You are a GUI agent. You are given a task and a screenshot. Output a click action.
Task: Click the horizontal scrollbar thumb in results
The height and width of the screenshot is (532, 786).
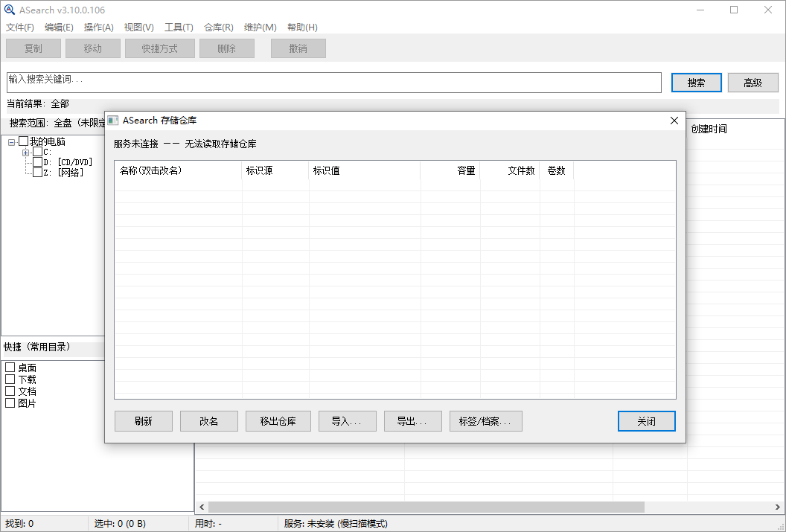pyautogui.click(x=426, y=507)
